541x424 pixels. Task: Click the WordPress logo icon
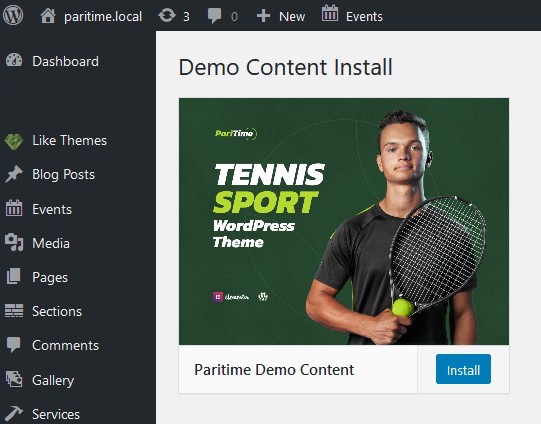[x=13, y=16]
